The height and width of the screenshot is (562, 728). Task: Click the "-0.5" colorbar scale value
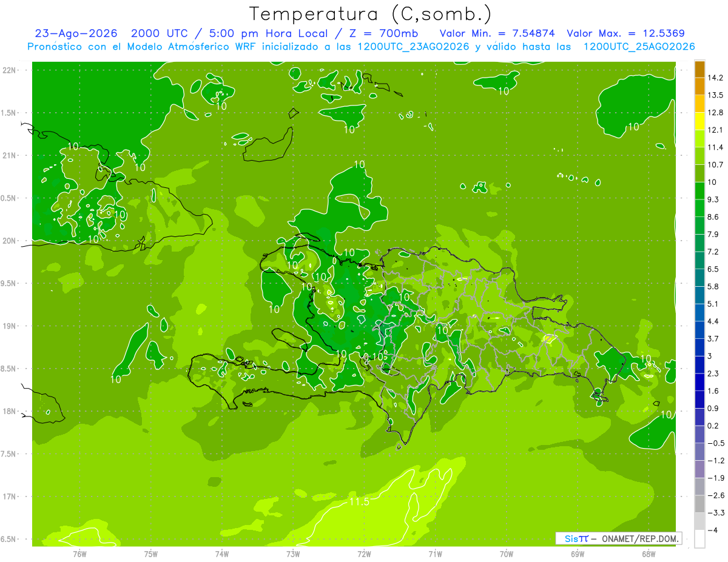[715, 443]
